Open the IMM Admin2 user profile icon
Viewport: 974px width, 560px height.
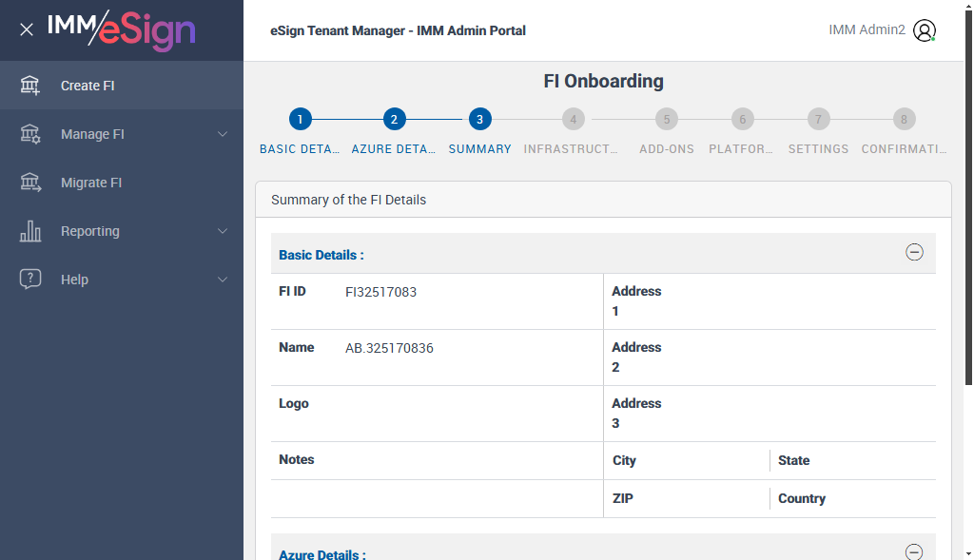[x=924, y=30]
